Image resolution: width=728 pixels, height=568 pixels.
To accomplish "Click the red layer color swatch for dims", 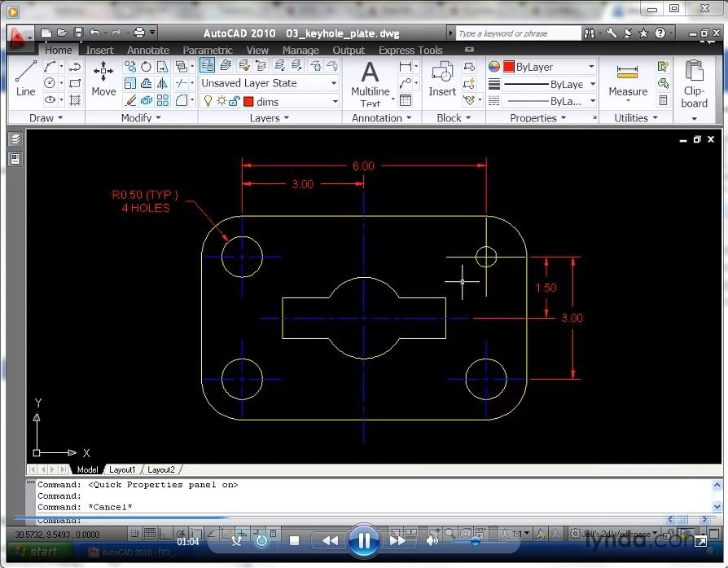I will 248,101.
